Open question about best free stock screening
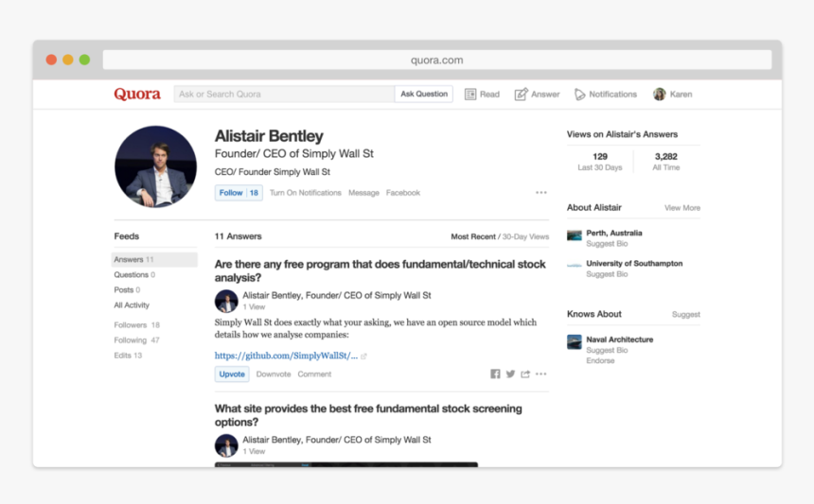Image resolution: width=814 pixels, height=504 pixels. coord(368,415)
